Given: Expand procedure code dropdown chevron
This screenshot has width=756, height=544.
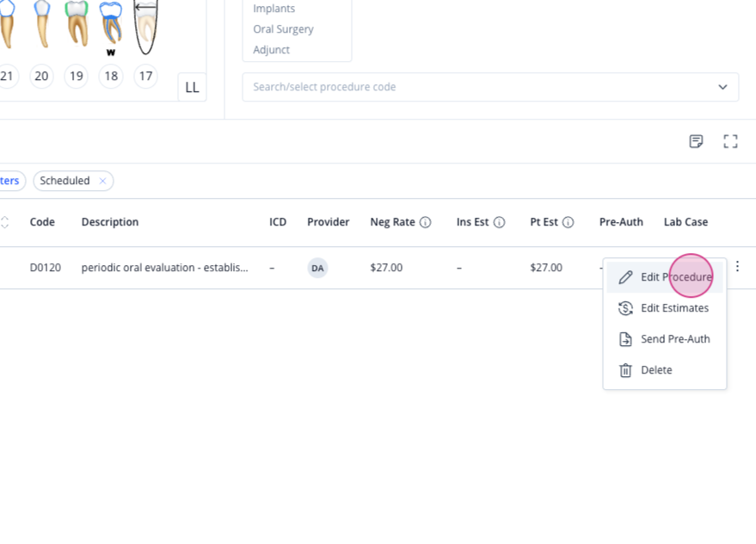Looking at the screenshot, I should click(722, 87).
